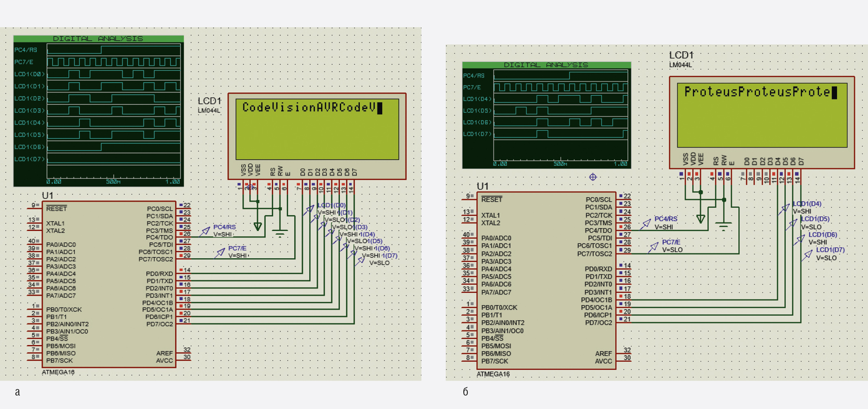Viewport: 868px width, 409px height.
Task: Click the LCD1(D0) trace label in left graph
Action: 29,74
